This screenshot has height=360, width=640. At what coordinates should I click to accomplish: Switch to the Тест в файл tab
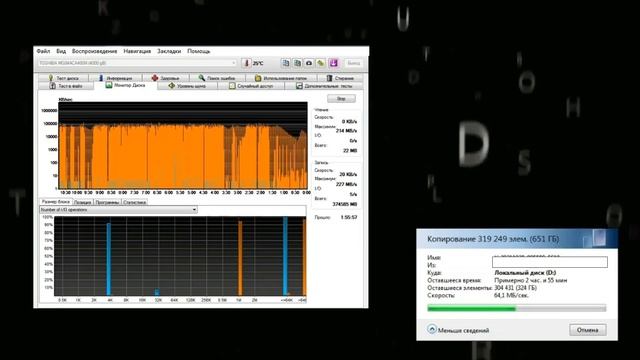coord(66,86)
